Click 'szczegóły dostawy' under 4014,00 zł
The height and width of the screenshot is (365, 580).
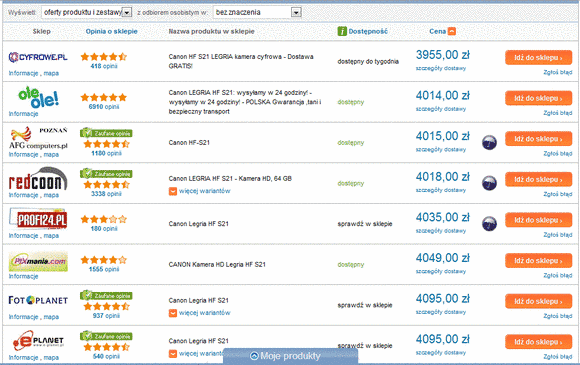tap(441, 109)
